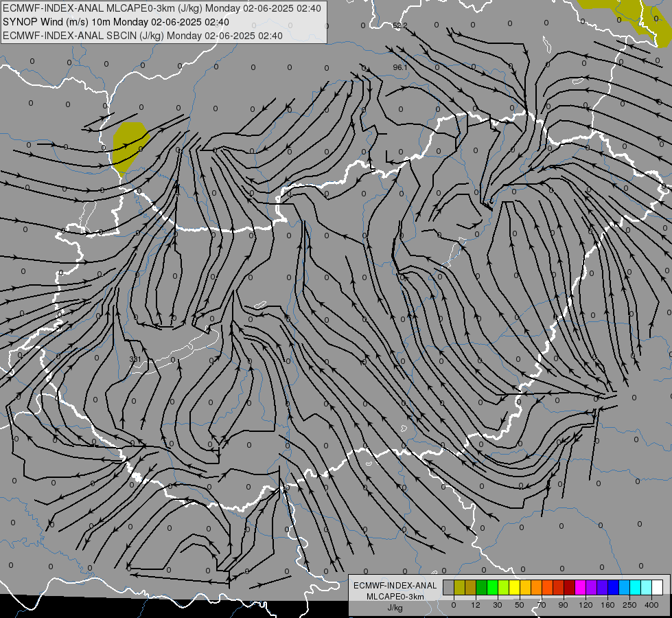Select the sky blue legend swatch
Viewport: 672px width, 618px height.
tap(625, 588)
